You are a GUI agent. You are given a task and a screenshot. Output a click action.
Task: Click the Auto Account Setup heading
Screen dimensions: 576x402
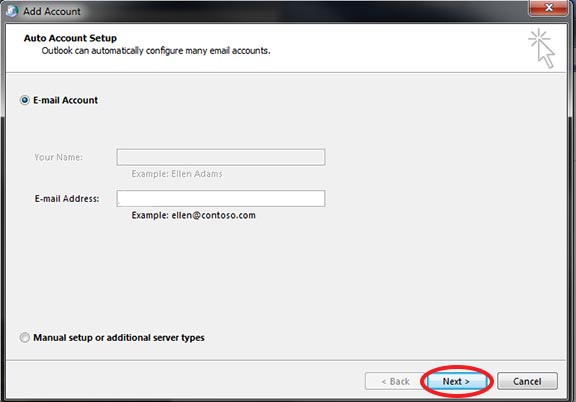tap(70, 38)
